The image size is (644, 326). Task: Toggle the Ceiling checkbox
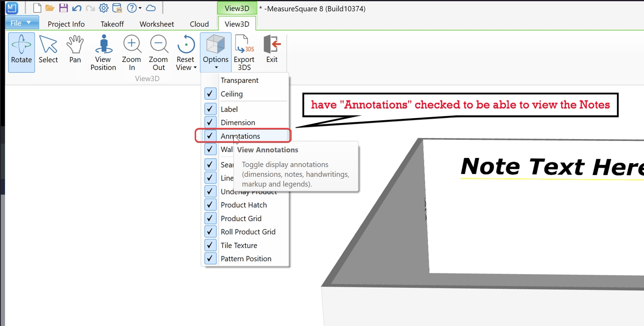coord(210,94)
